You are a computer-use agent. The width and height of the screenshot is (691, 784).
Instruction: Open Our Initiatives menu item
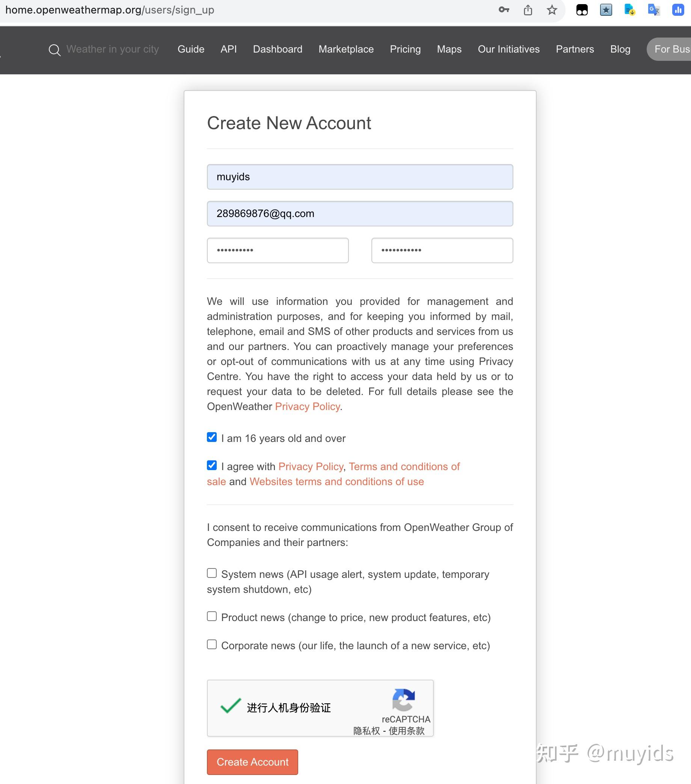509,49
